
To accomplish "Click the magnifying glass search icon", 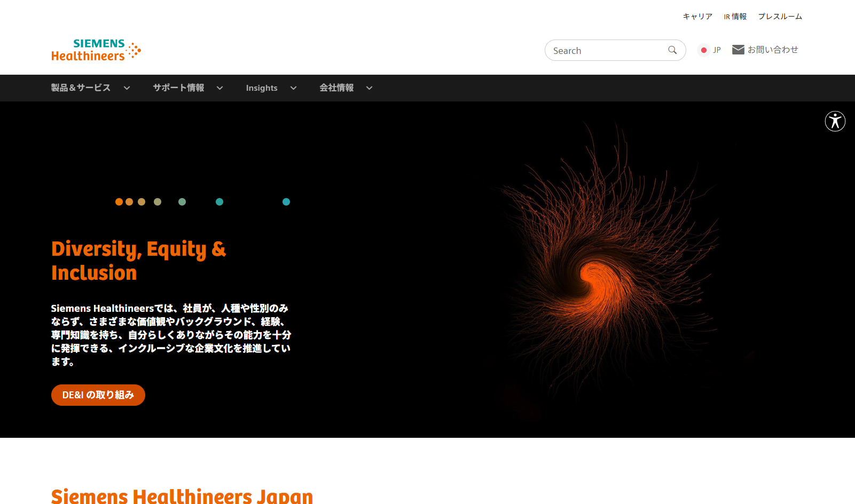I will [x=672, y=50].
